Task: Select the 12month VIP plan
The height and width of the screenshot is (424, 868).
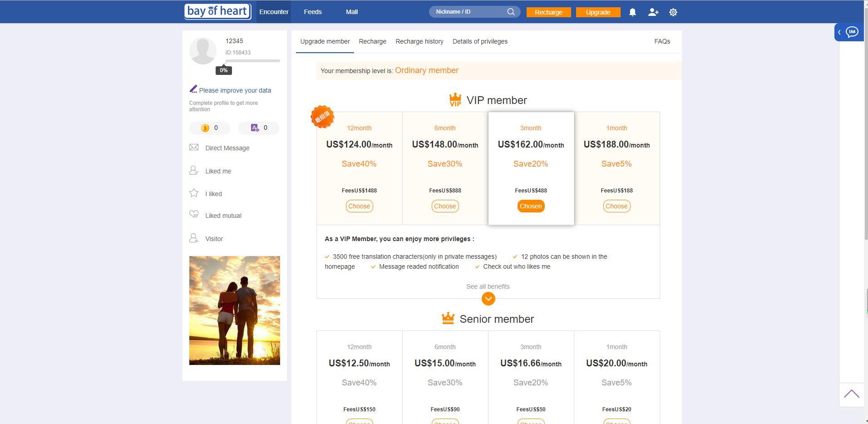Action: tap(359, 206)
